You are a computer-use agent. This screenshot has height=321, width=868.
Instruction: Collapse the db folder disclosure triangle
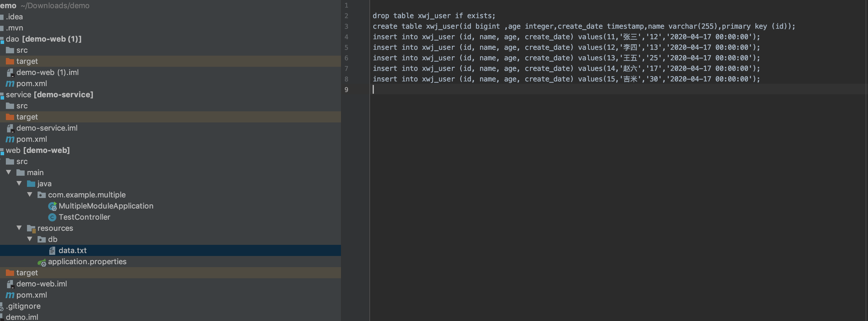30,239
